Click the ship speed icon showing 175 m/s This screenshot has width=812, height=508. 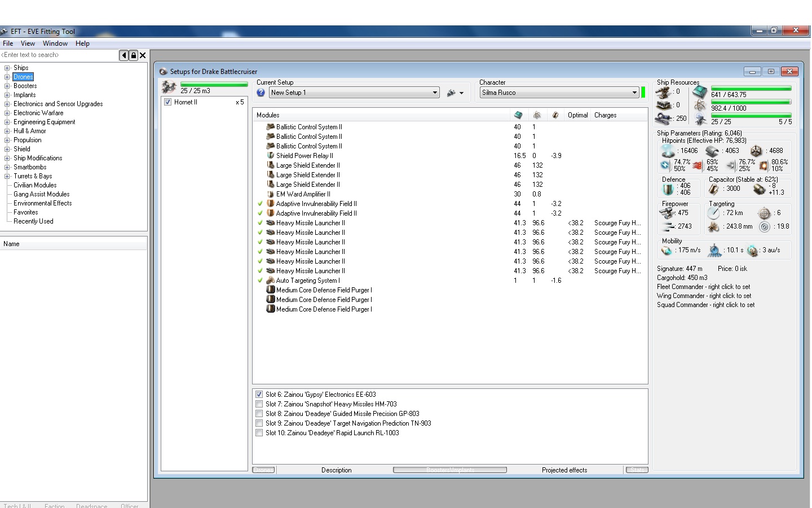(667, 250)
